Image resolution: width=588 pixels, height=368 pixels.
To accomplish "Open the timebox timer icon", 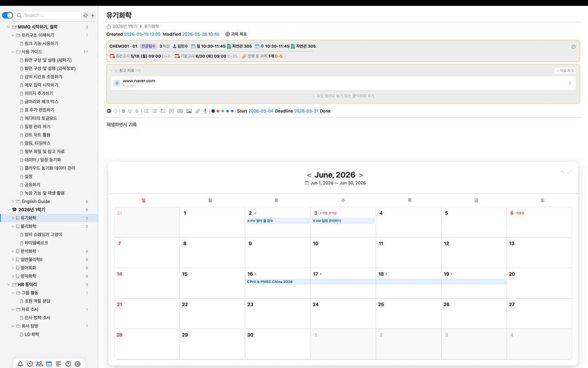I will (x=30, y=364).
